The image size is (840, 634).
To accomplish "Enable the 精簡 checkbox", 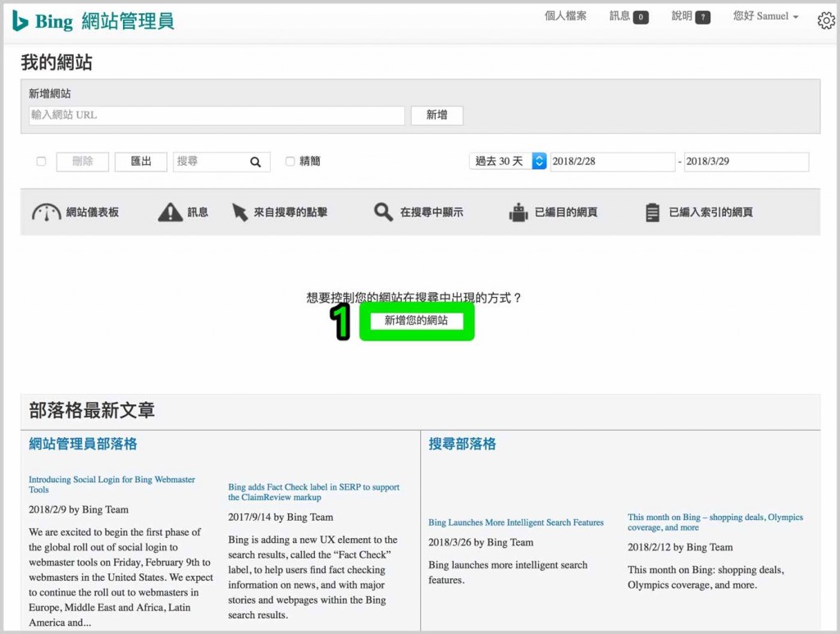I will 290,162.
